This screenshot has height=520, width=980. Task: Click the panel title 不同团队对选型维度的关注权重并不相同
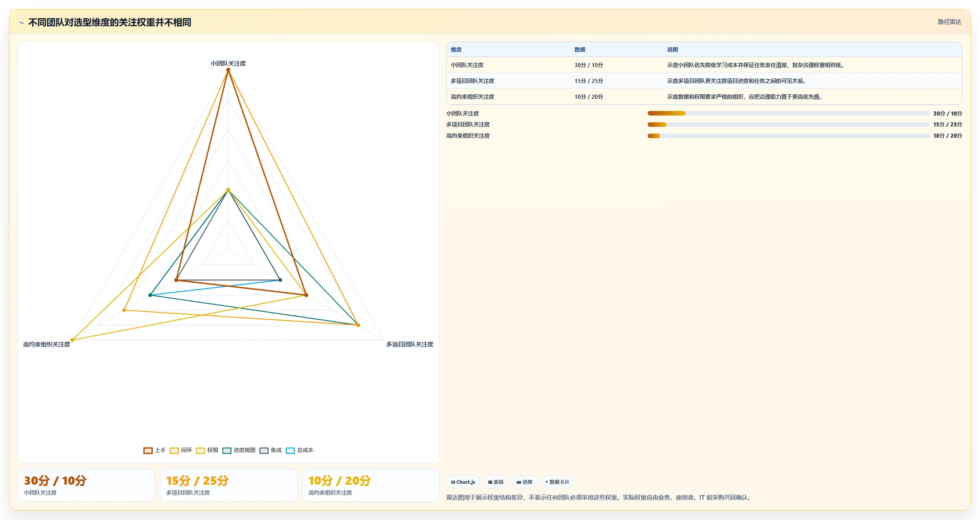tap(110, 23)
